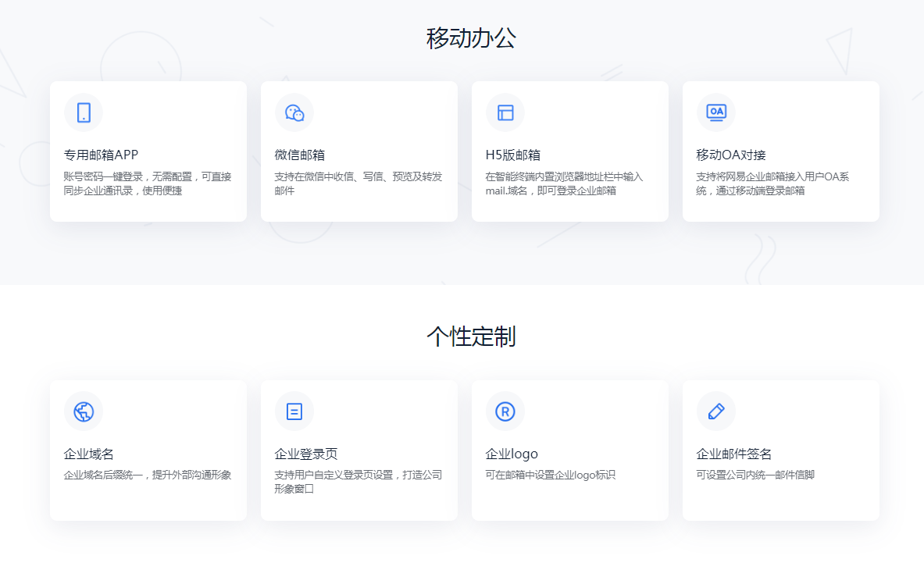
Task: Click the description mentioning mail.域名 login
Action: click(x=564, y=183)
